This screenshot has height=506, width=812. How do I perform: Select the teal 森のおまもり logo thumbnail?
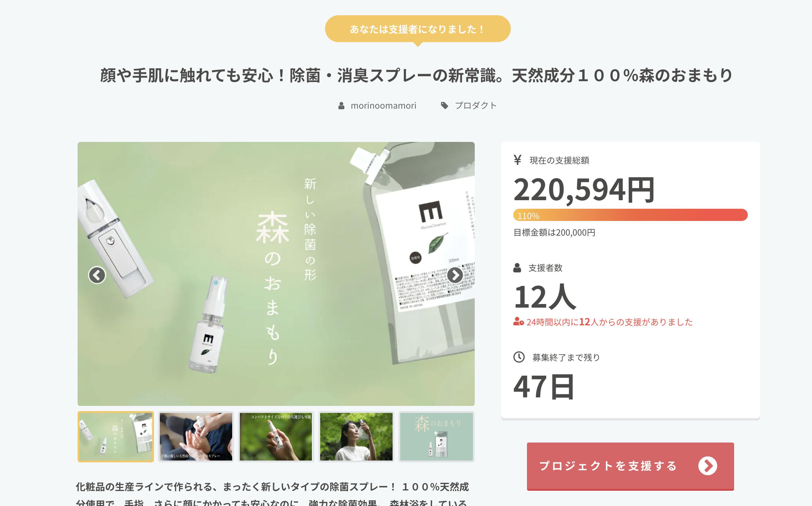pos(437,437)
